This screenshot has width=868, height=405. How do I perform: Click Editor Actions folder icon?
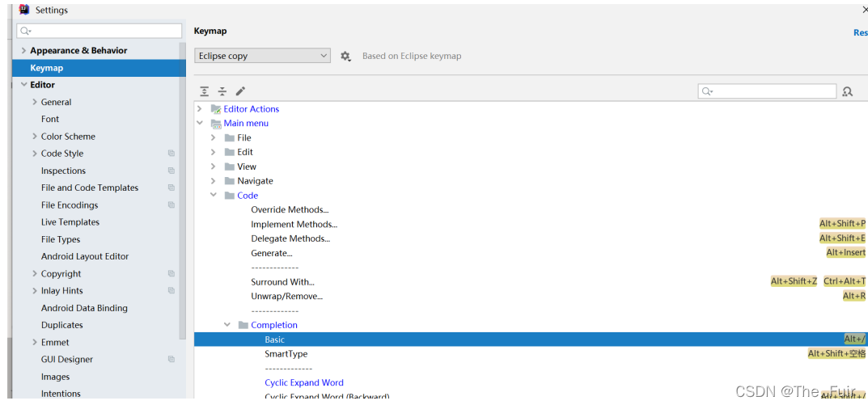pos(216,109)
